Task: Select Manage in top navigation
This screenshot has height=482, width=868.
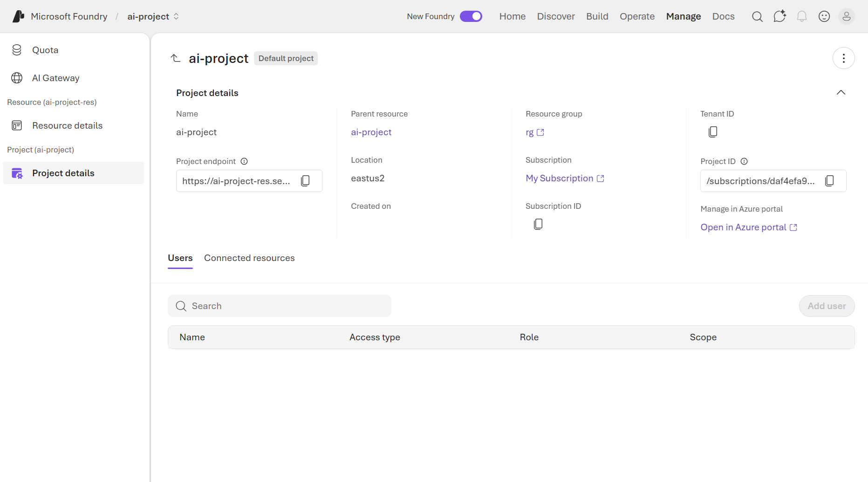Action: coord(683,16)
